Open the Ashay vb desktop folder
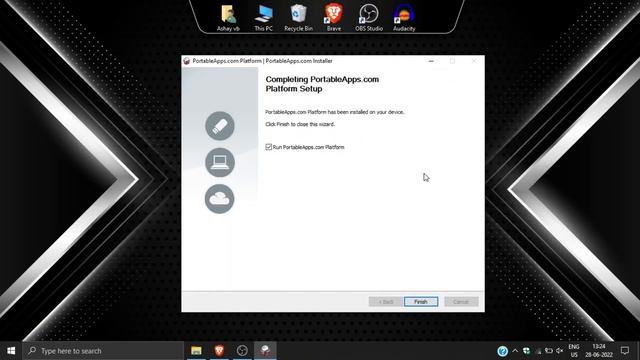 pyautogui.click(x=228, y=18)
